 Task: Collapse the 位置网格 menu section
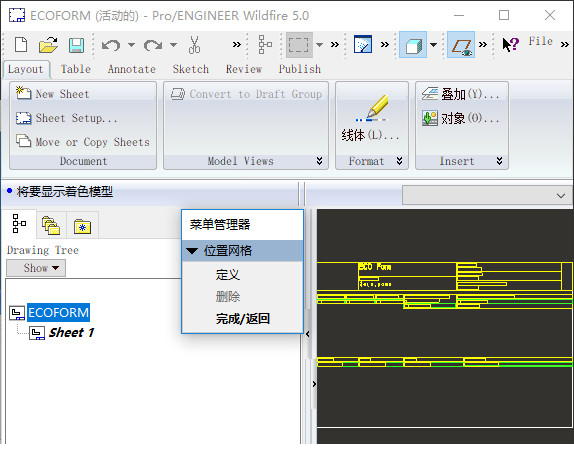tap(192, 251)
